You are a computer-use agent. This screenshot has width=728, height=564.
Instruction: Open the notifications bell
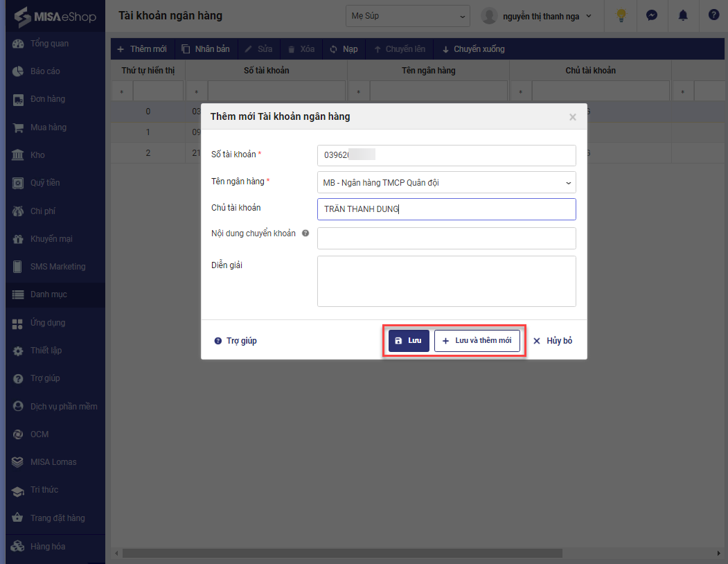tap(683, 15)
